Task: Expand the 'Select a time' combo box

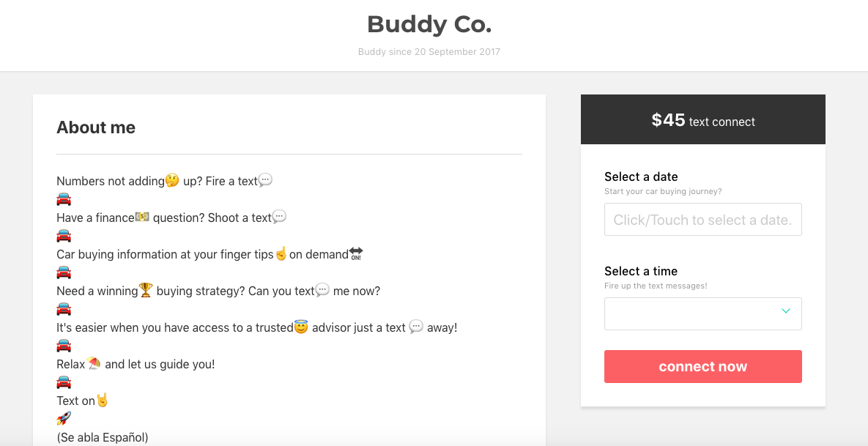Action: (x=703, y=313)
